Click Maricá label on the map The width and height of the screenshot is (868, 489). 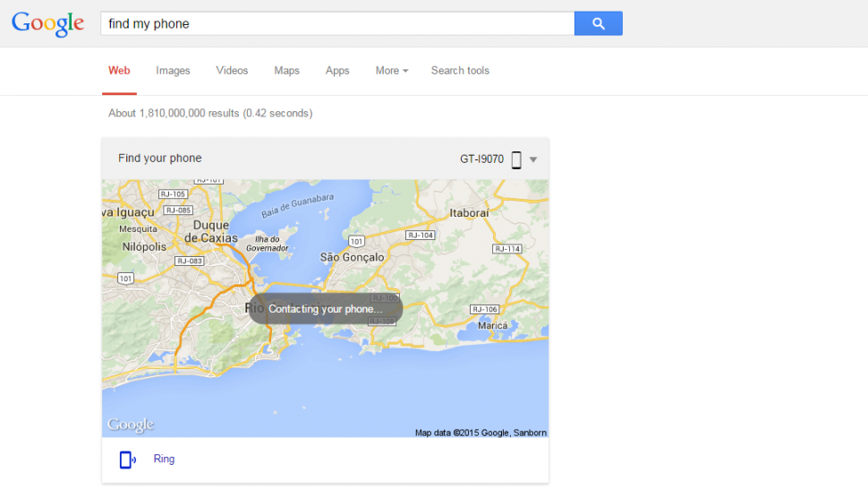click(x=493, y=326)
